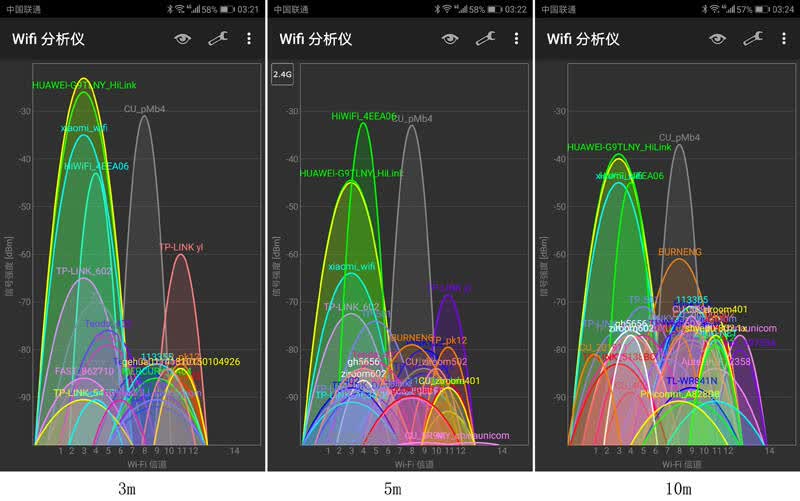Tap battery icon in 3m status bar
800x501 pixels.
click(x=227, y=9)
